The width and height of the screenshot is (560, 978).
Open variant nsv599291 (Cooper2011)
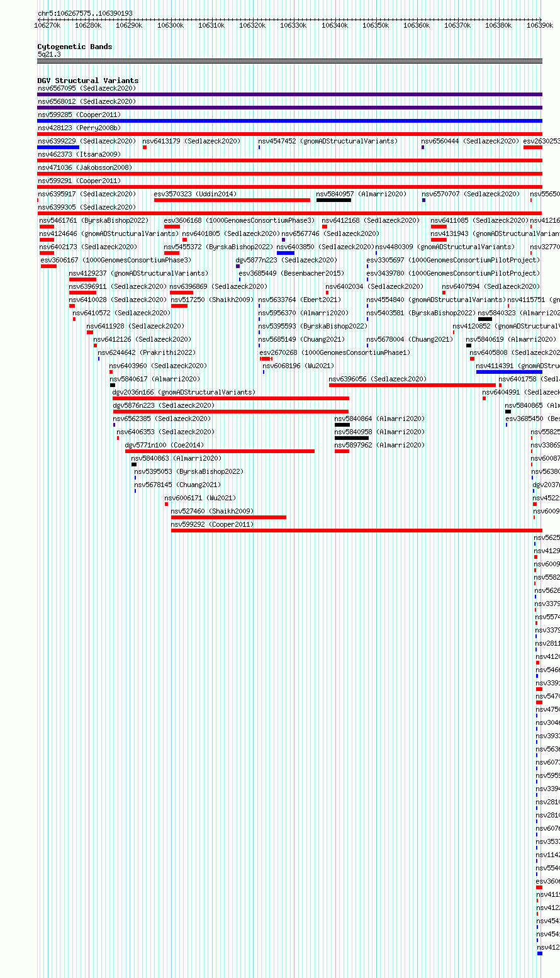(x=79, y=181)
